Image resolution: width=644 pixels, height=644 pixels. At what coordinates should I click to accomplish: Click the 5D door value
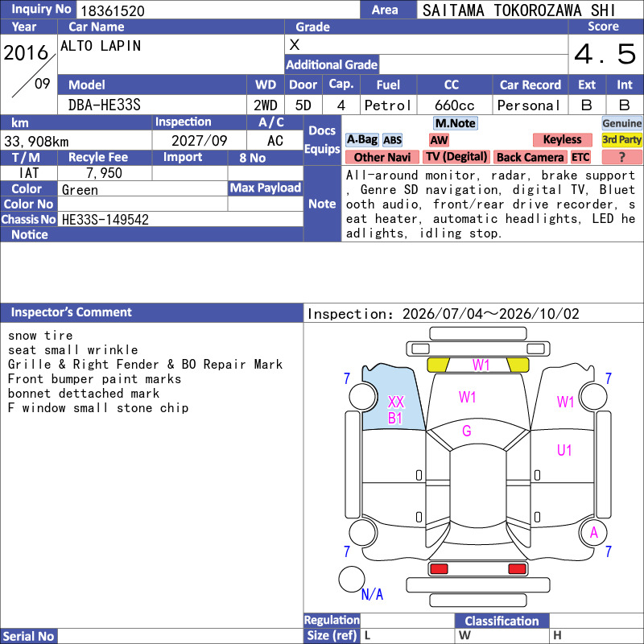click(303, 105)
